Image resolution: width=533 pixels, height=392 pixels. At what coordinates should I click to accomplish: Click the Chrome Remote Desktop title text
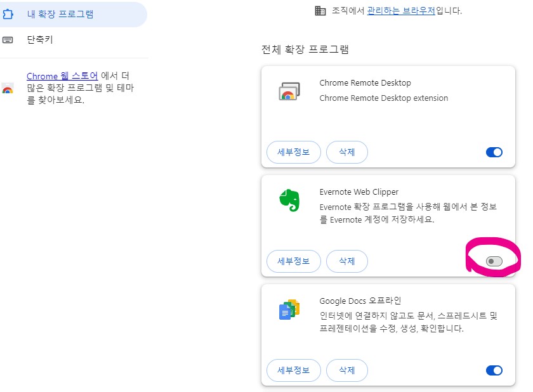coord(365,83)
